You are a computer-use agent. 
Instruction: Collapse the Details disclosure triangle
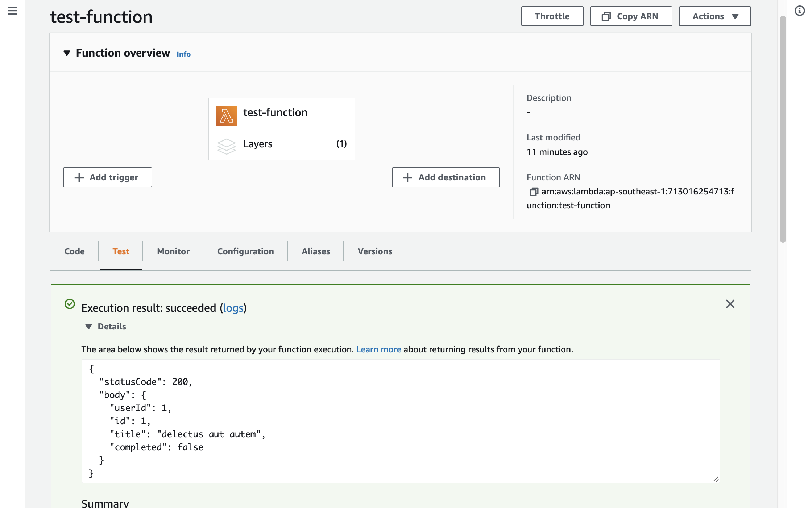click(88, 327)
